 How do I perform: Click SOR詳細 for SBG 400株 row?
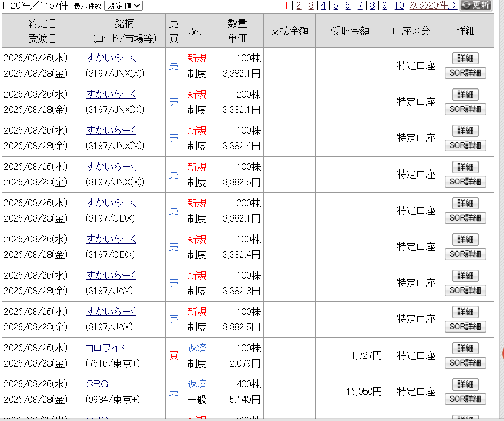[466, 399]
